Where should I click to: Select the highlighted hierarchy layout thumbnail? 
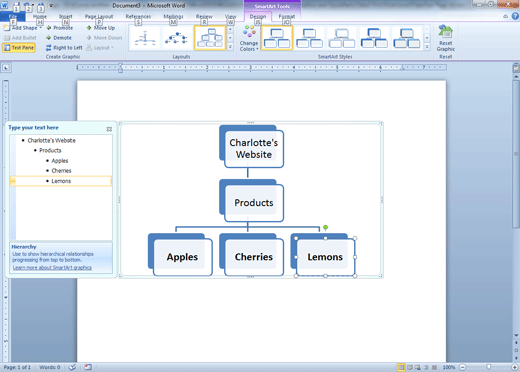(210, 38)
